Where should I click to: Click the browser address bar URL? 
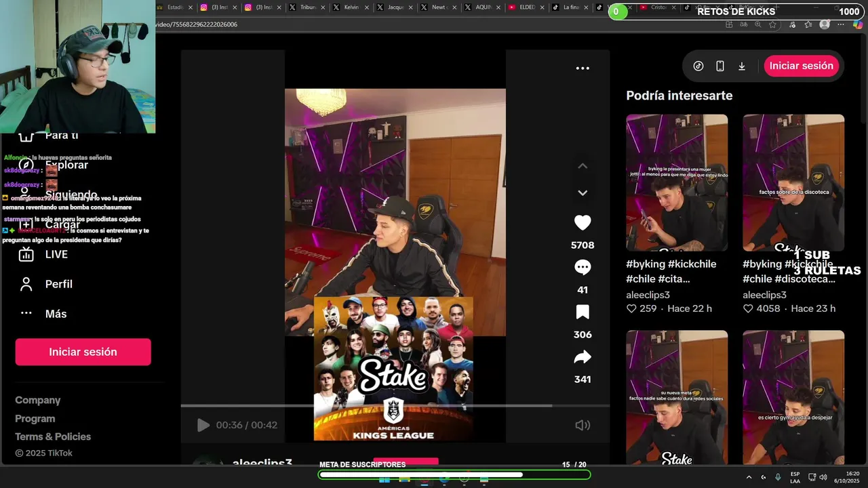click(196, 24)
